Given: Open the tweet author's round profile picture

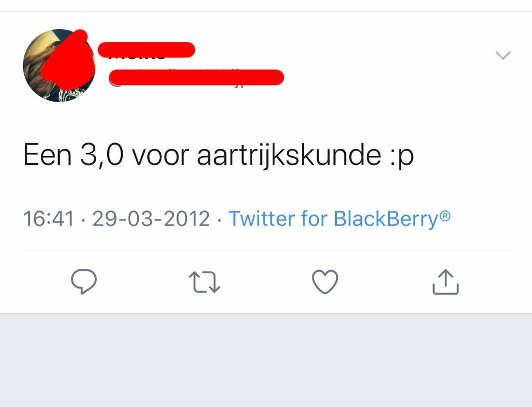Looking at the screenshot, I should pos(59,66).
